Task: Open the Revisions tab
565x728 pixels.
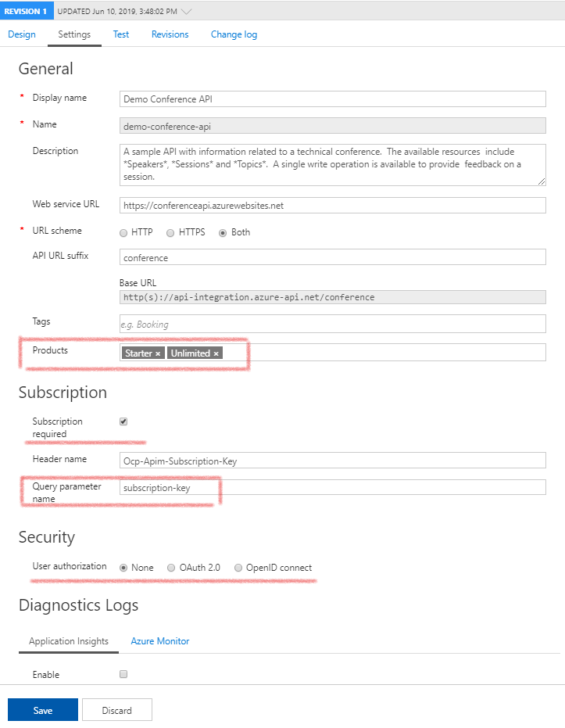Action: click(x=170, y=34)
